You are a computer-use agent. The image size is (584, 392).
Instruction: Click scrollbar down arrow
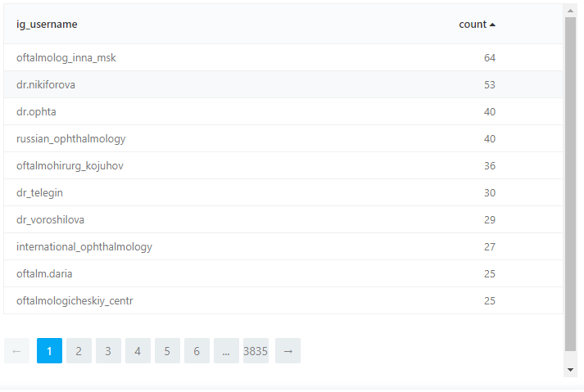click(x=571, y=370)
